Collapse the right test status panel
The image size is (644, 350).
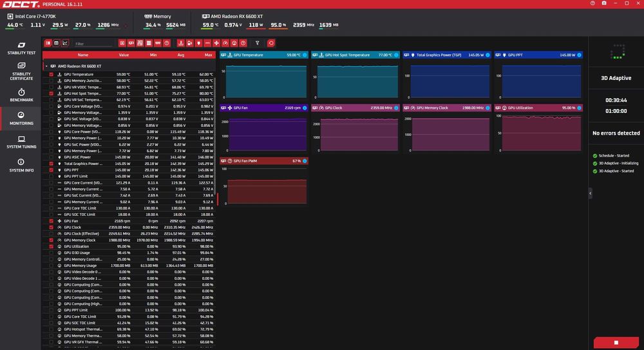(590, 193)
